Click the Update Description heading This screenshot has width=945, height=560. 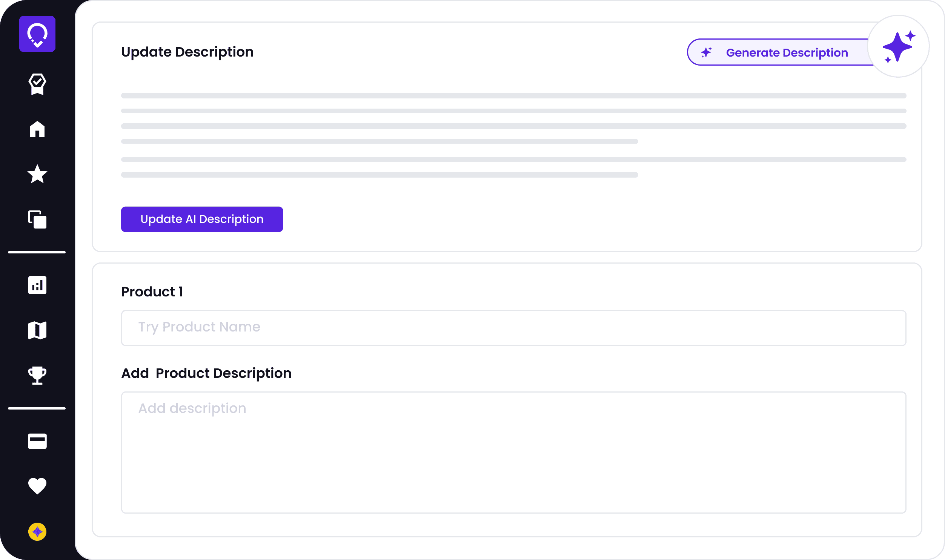187,52
